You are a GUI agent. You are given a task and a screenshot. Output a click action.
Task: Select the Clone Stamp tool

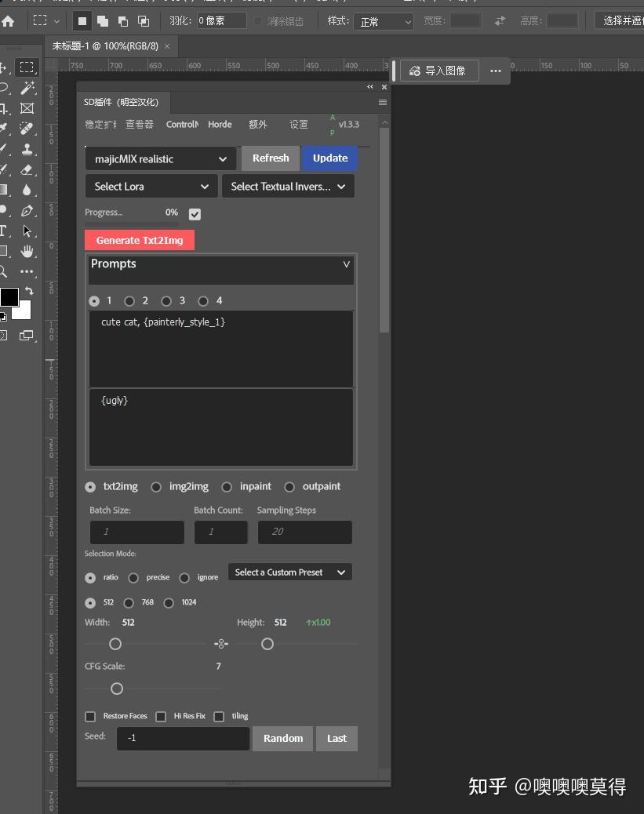tap(27, 149)
